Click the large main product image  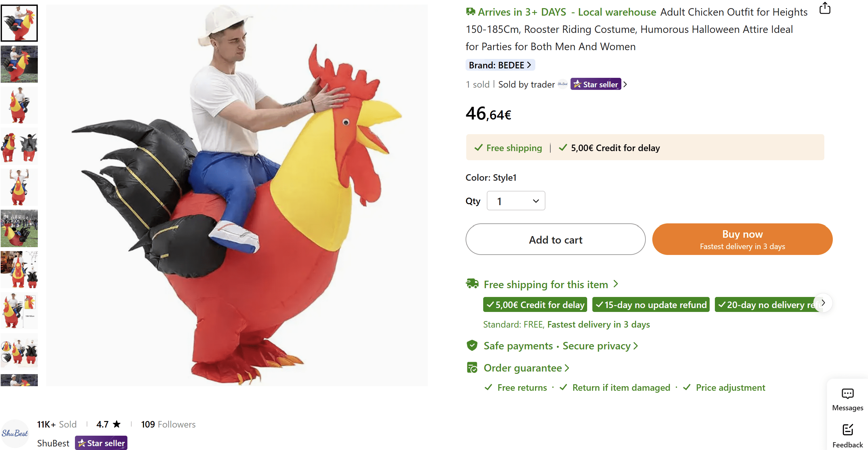tap(237, 195)
